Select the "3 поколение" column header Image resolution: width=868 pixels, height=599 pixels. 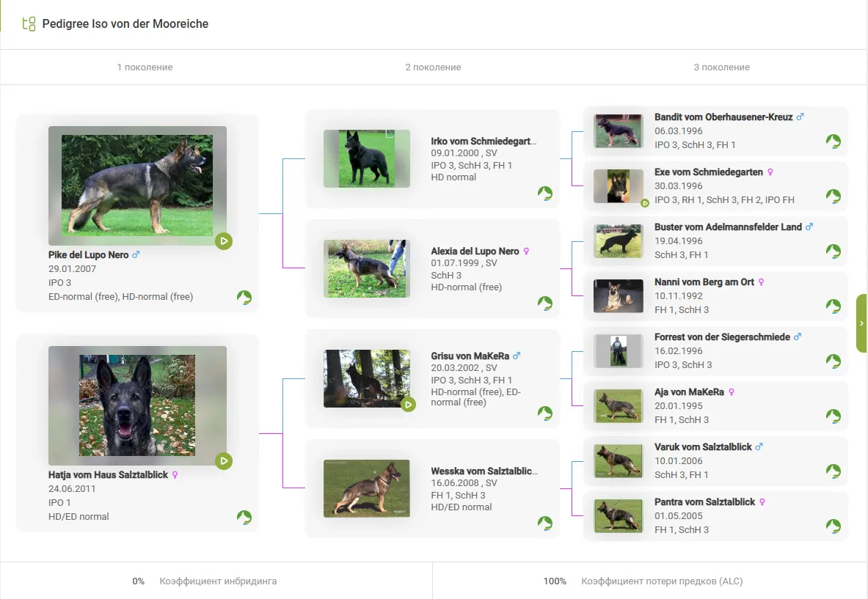tap(721, 67)
